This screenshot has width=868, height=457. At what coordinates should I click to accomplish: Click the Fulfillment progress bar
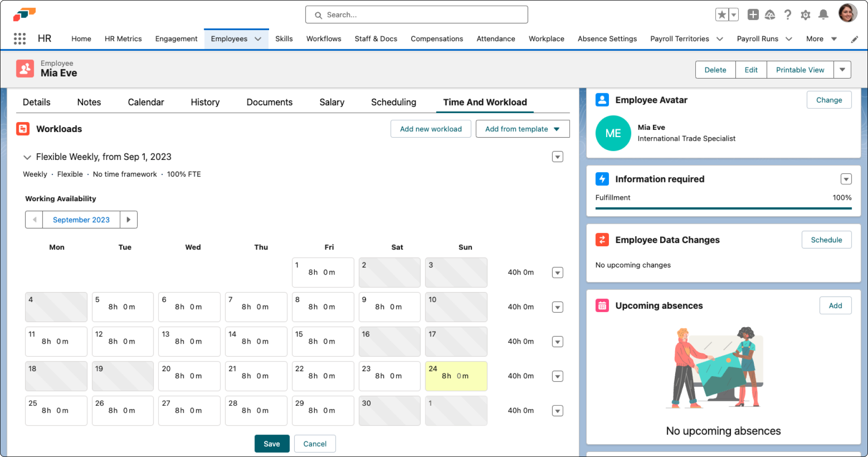pyautogui.click(x=723, y=209)
